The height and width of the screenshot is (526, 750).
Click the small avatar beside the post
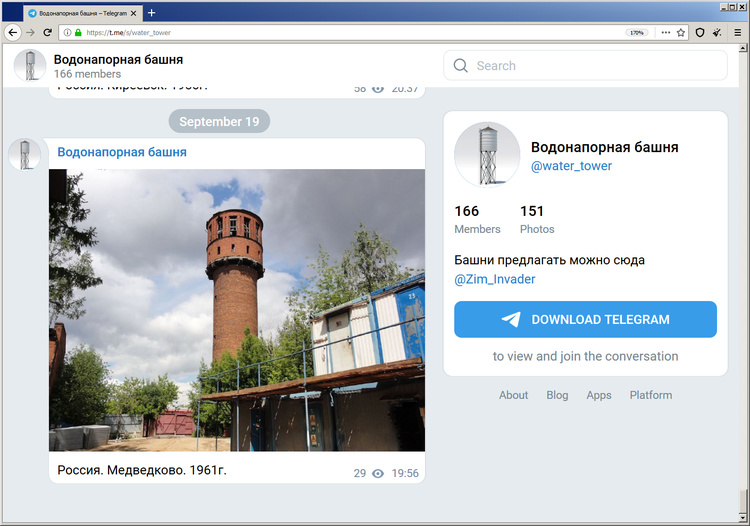coord(24,154)
